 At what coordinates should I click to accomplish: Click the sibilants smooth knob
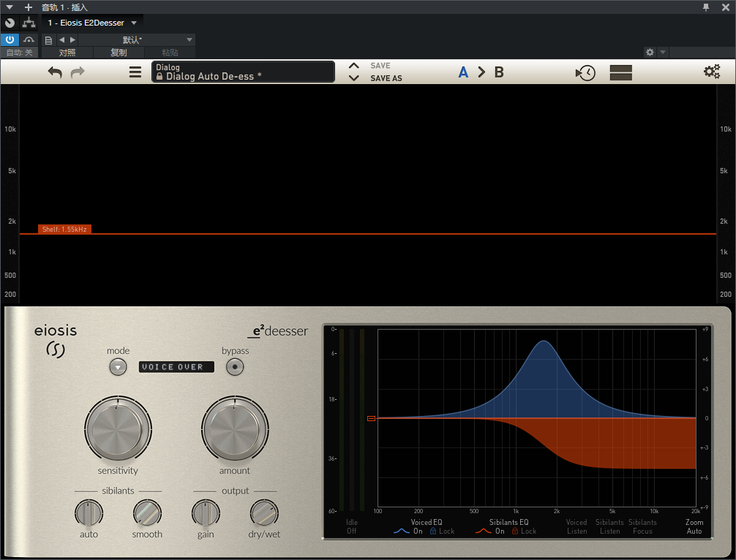click(x=147, y=513)
